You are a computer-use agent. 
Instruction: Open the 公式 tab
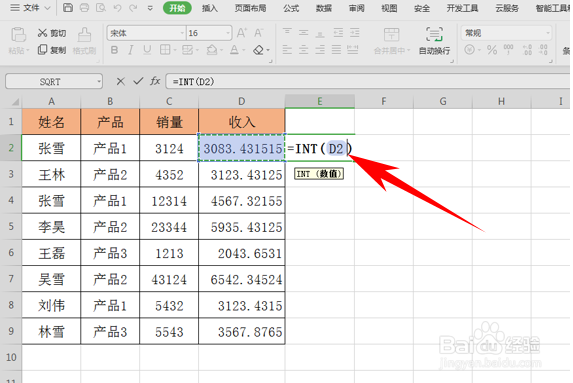tap(291, 8)
